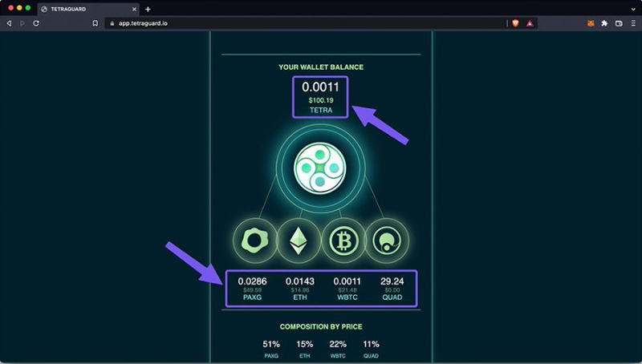Click the PAXG token circle icon

[x=254, y=241]
